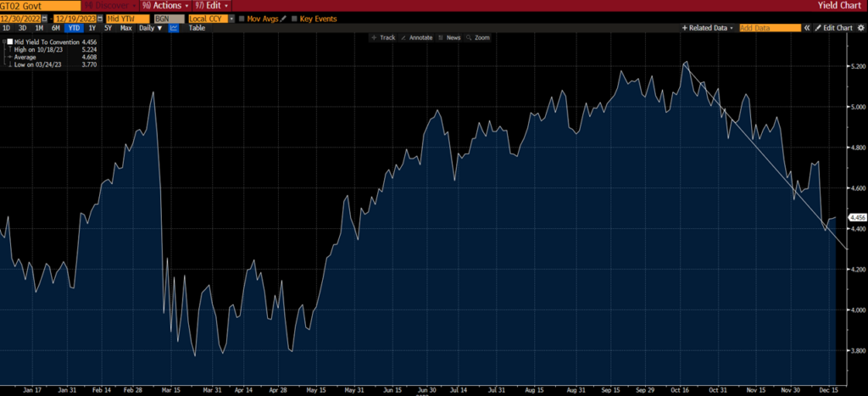Click the line chart view icon
The height and width of the screenshot is (396, 868).
pyautogui.click(x=174, y=28)
